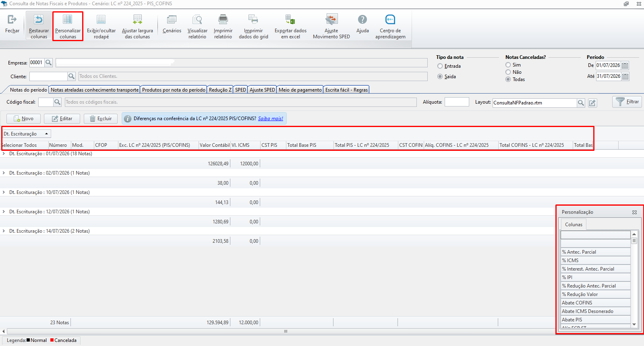
Task: Select '% Antec. Parcial' column item
Action: (x=595, y=252)
